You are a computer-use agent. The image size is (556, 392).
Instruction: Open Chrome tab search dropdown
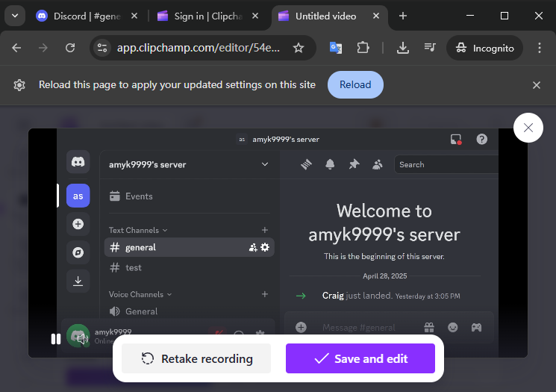[x=15, y=16]
